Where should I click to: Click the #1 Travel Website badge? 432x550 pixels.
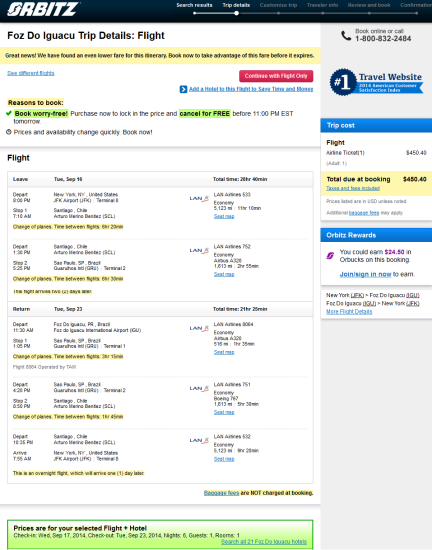[376, 82]
